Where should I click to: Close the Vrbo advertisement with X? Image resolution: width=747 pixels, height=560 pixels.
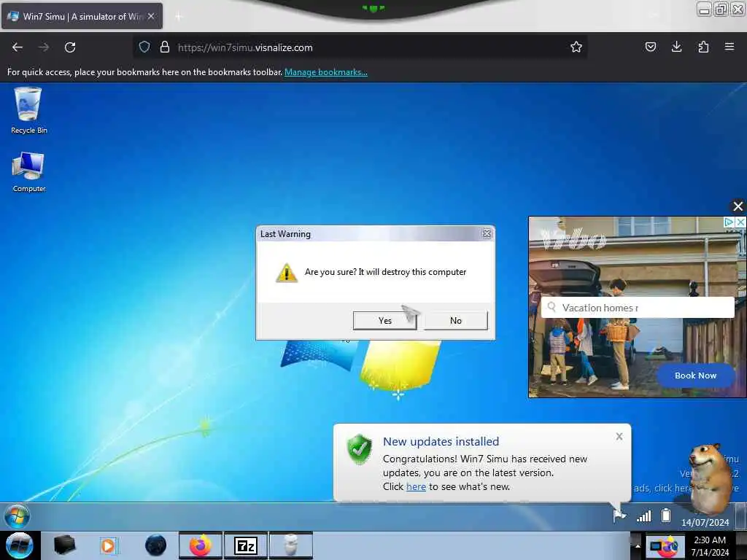tap(738, 206)
